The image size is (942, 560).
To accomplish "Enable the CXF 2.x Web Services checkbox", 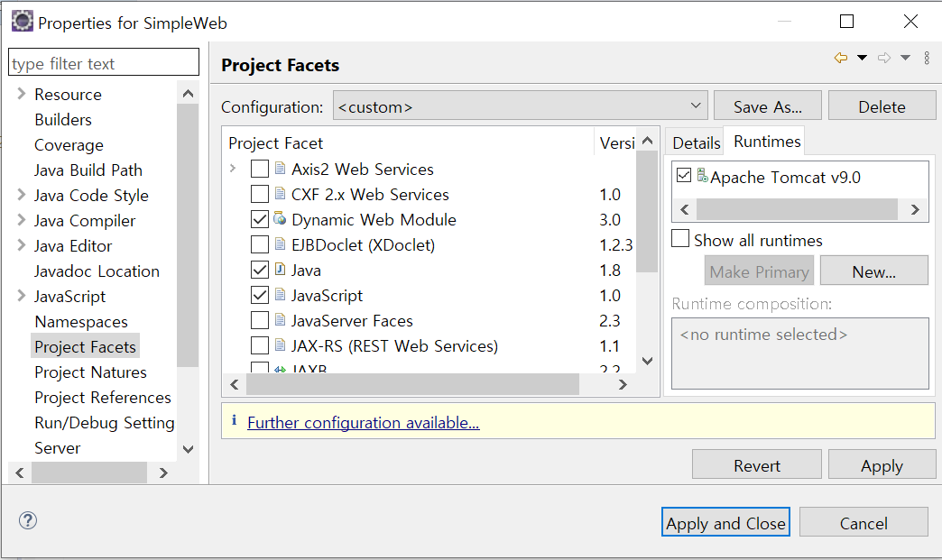I will (260, 194).
